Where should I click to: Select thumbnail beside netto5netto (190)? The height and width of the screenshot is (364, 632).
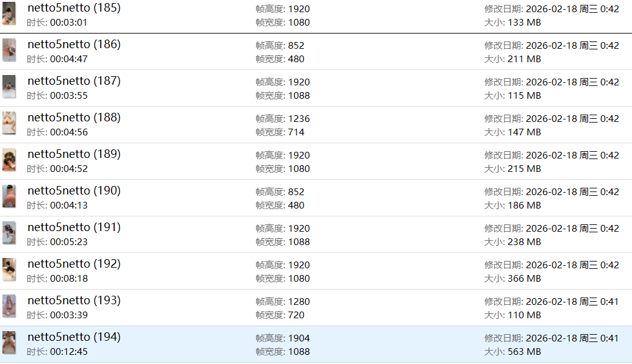pos(9,196)
